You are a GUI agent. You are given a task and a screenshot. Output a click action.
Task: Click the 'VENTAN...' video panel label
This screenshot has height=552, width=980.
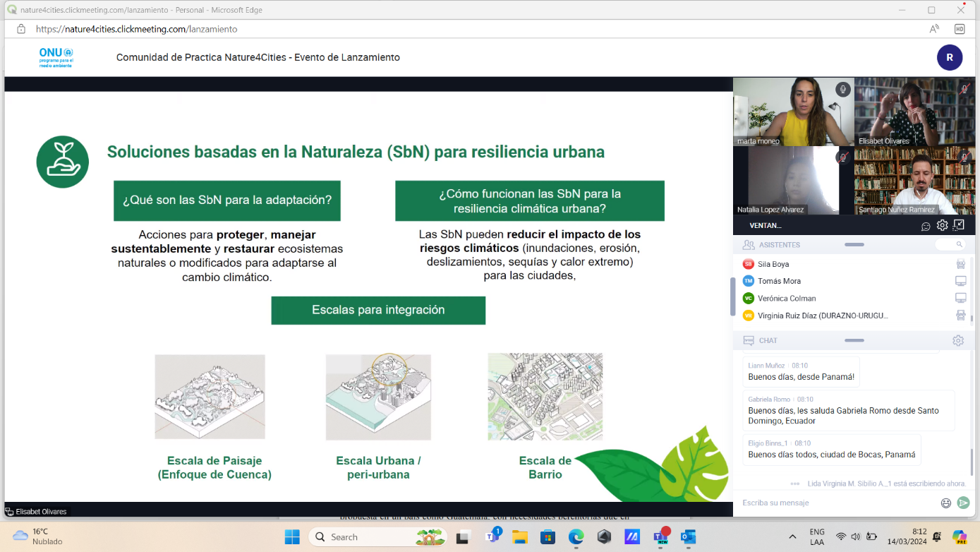pos(766,226)
